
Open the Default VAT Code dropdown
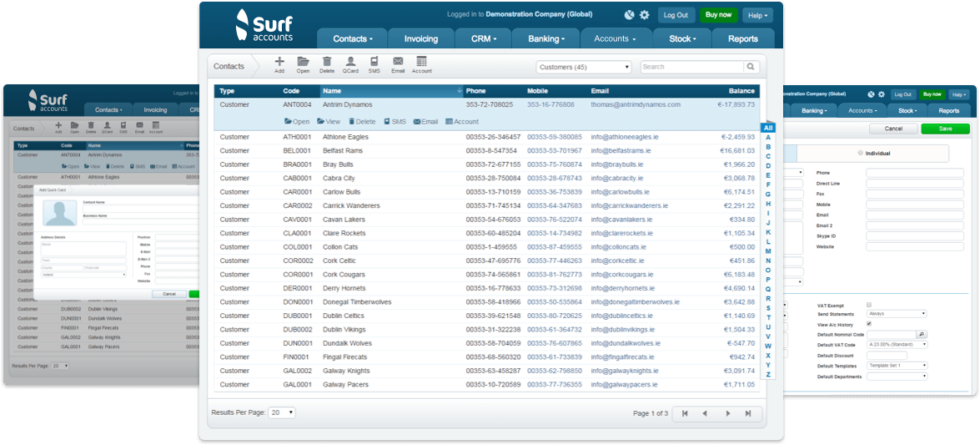click(x=897, y=344)
